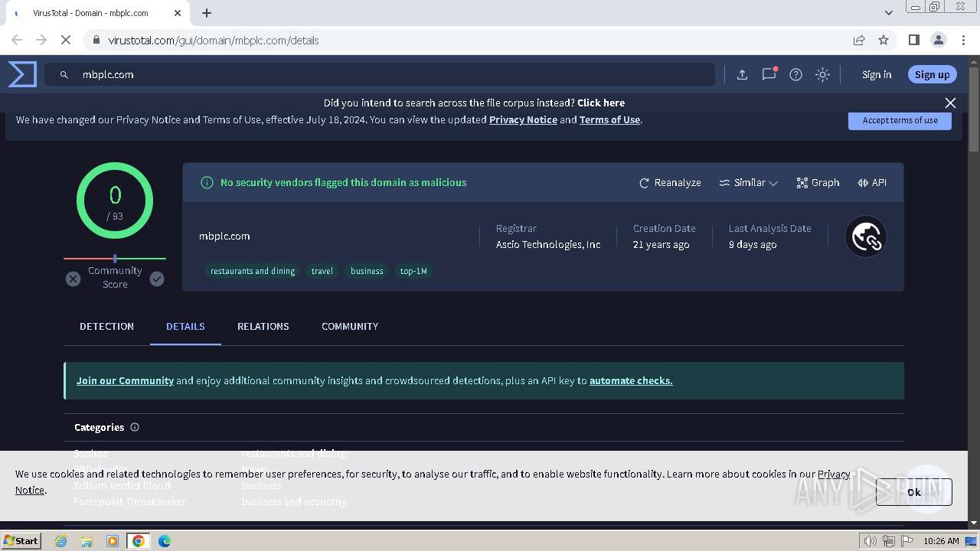
Task: Select the DETAILS tab
Action: (185, 326)
